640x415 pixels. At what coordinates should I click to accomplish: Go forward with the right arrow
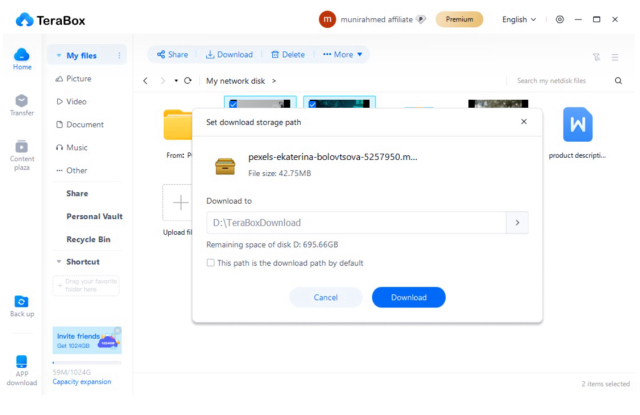click(163, 81)
